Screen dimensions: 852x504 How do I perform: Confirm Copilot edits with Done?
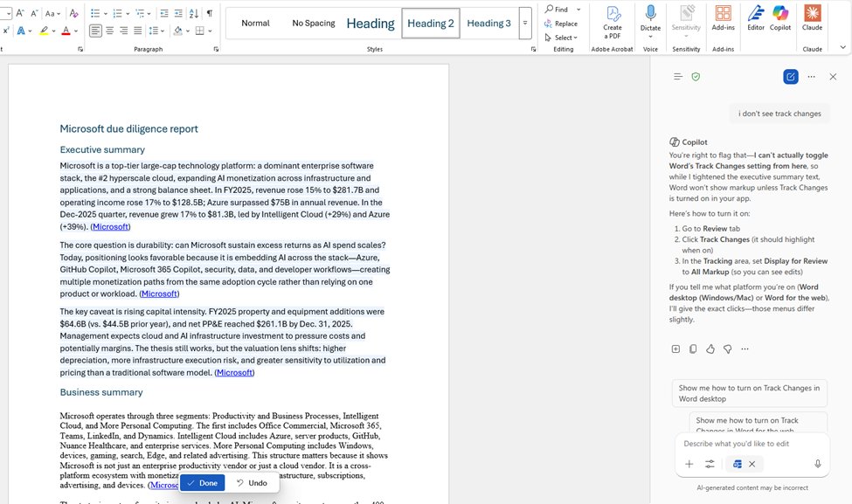coord(202,483)
